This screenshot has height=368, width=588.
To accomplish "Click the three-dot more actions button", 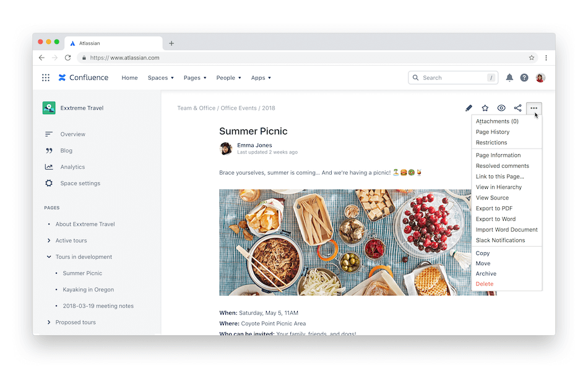I will (534, 108).
